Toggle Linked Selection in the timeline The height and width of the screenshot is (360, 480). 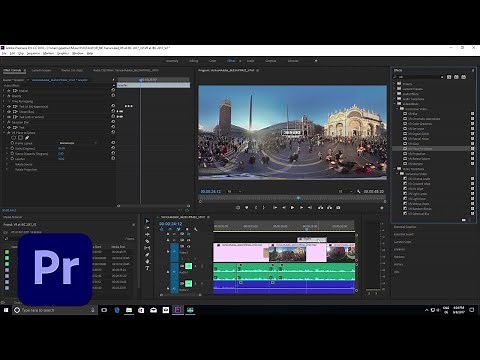click(178, 229)
